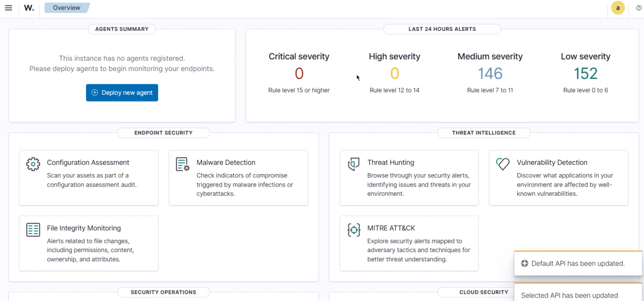
Task: Click the AGENTS SUMMARY panel header
Action: coord(122,29)
